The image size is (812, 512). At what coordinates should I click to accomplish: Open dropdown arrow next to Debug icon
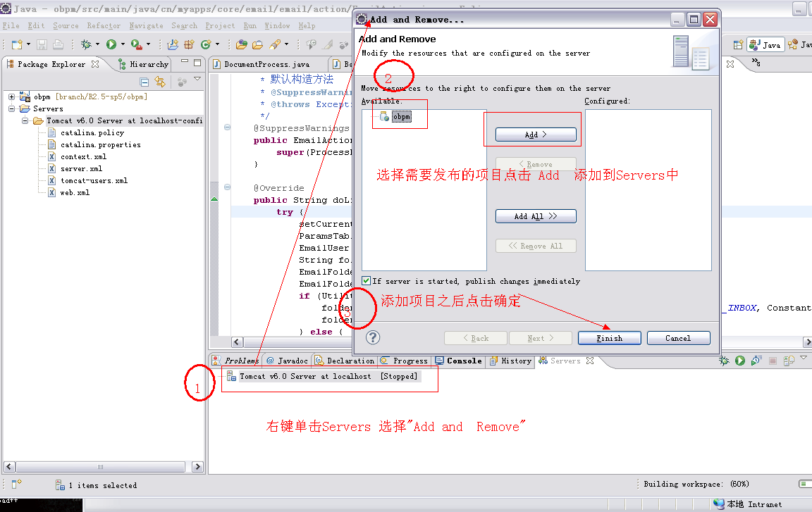(x=97, y=44)
